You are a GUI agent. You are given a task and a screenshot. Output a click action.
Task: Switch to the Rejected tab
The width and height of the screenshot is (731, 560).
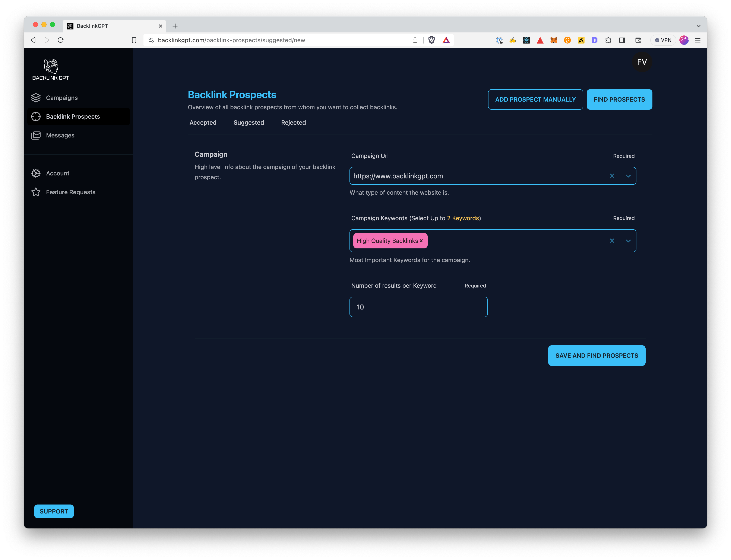click(x=293, y=122)
